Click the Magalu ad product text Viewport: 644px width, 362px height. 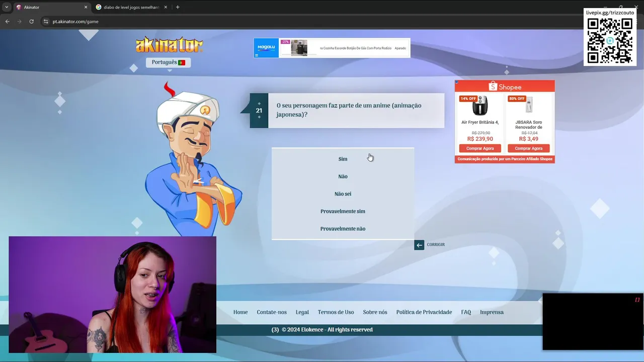363,48
